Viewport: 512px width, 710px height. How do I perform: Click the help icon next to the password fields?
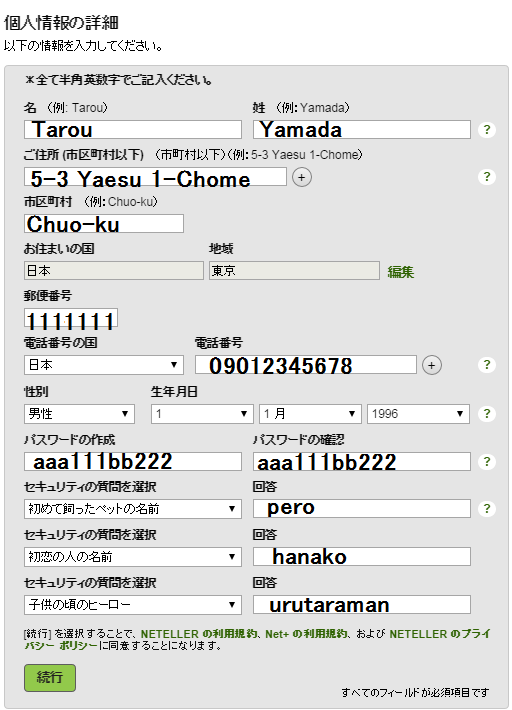click(x=487, y=461)
